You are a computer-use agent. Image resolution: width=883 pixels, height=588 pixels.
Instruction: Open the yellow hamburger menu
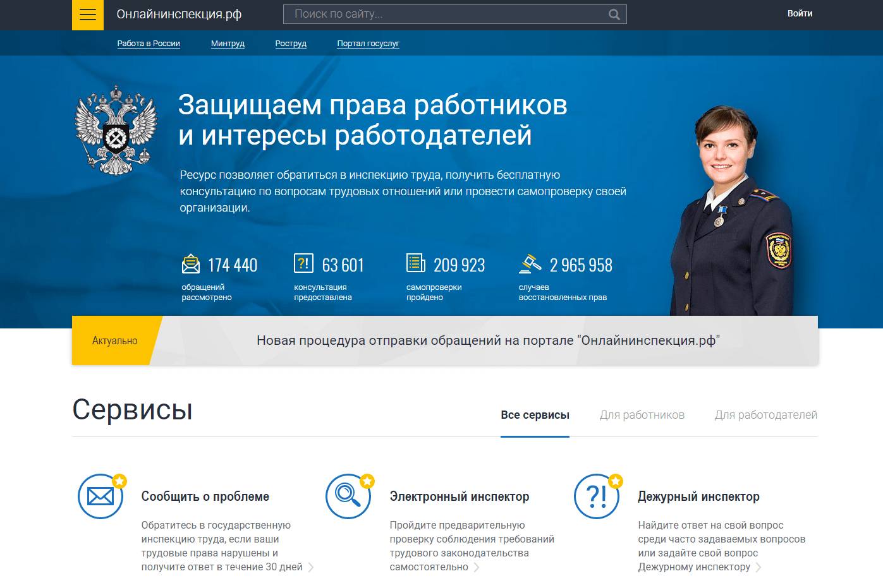(87, 15)
